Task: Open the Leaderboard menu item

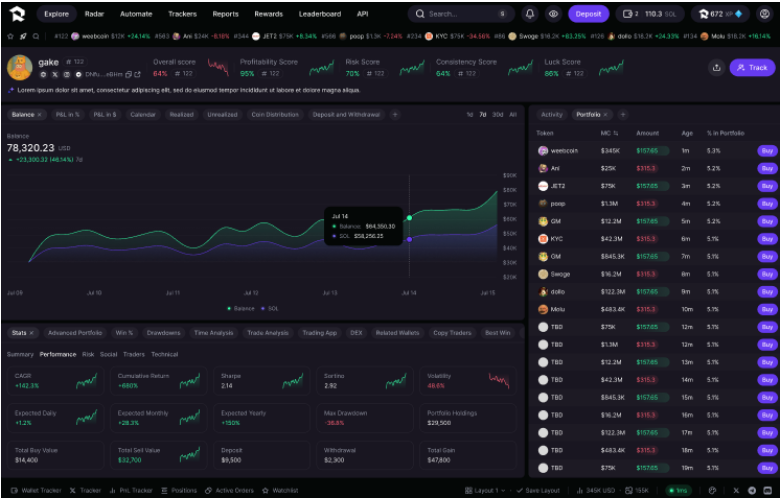Action: coord(319,14)
